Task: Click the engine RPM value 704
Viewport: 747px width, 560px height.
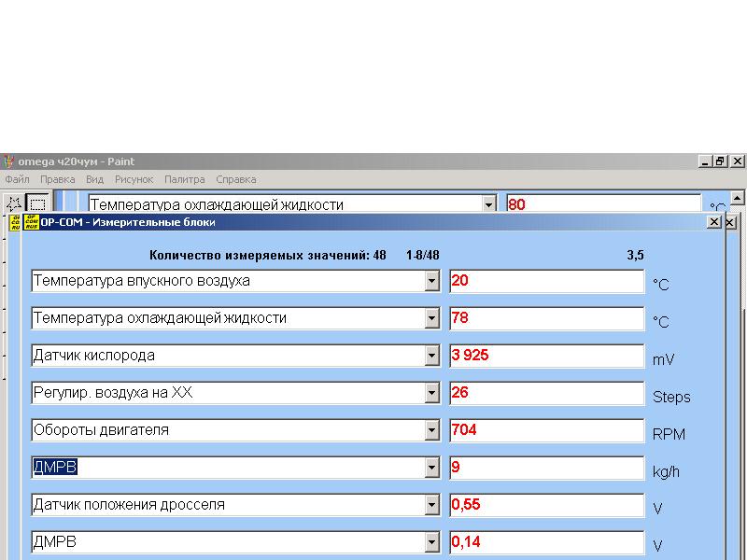Action: click(547, 430)
